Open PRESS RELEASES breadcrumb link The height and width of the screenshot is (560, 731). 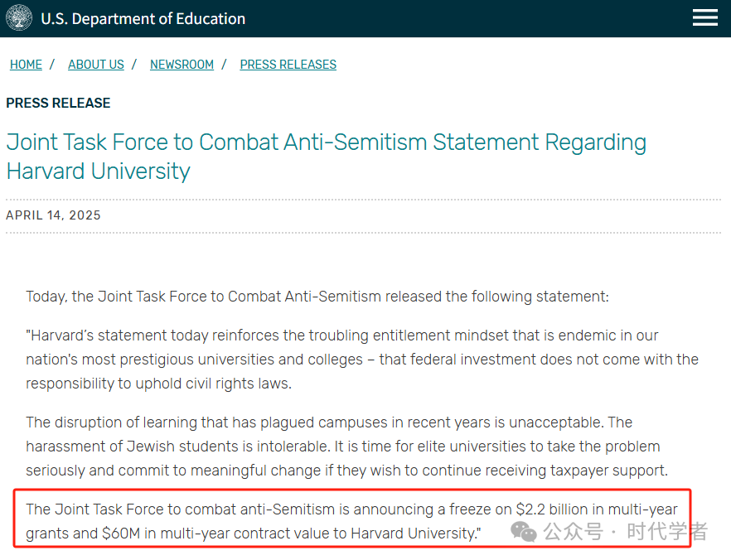click(x=288, y=65)
